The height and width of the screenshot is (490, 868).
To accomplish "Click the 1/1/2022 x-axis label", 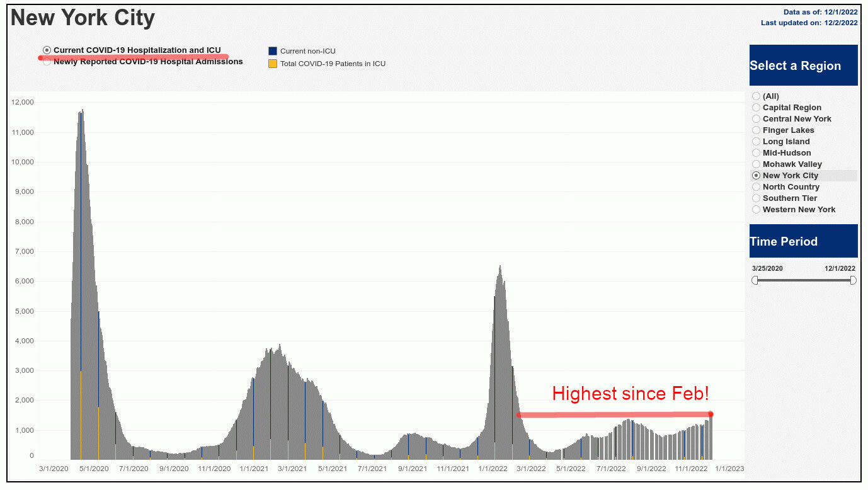I will coord(493,469).
